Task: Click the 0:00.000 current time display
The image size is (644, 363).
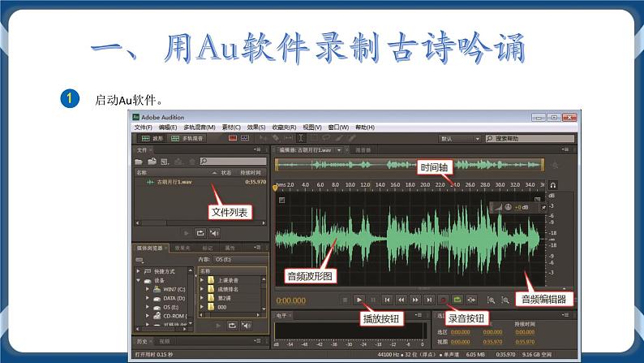Action: (x=291, y=300)
